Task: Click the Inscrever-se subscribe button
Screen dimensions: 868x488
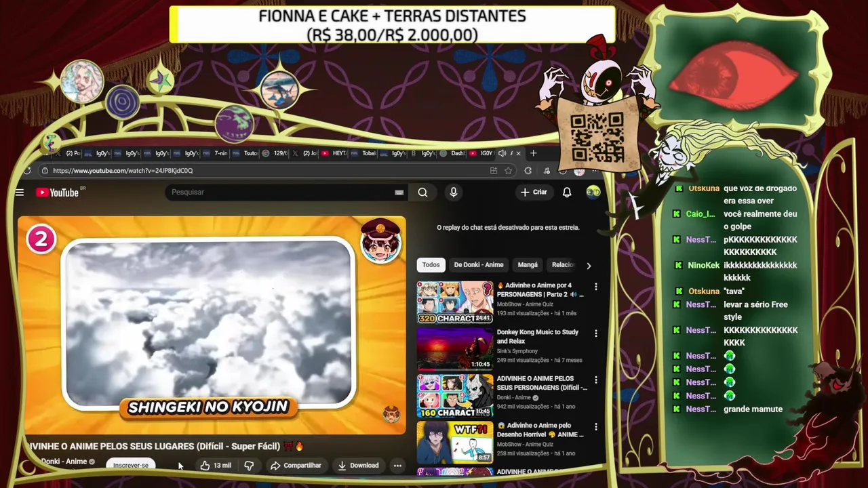Action: [131, 466]
